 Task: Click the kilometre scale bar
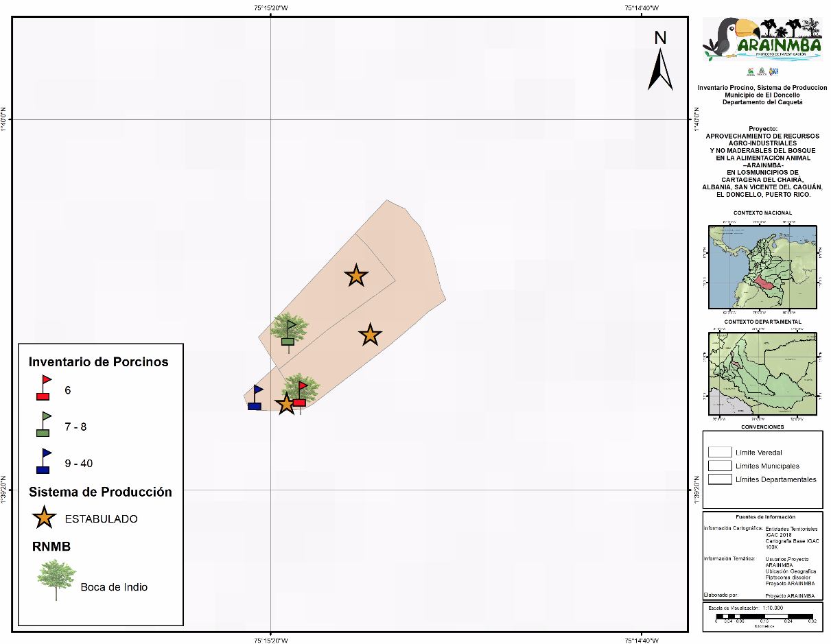coord(764,616)
